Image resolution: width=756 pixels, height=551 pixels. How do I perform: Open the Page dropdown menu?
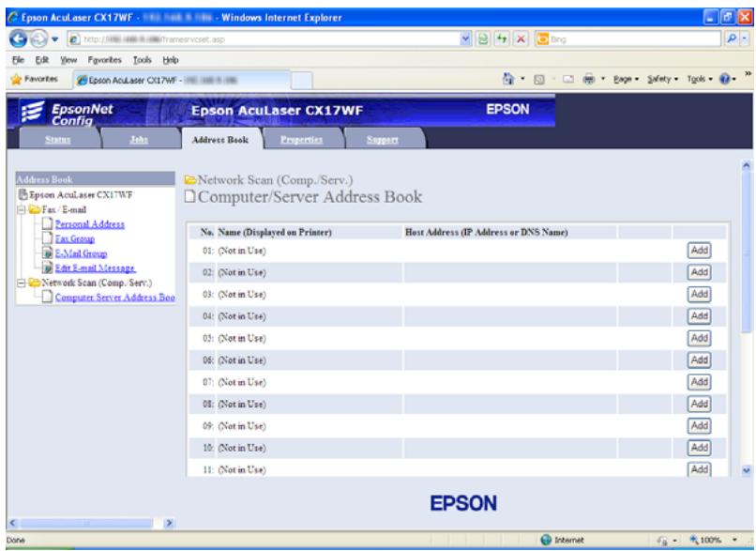(626, 79)
